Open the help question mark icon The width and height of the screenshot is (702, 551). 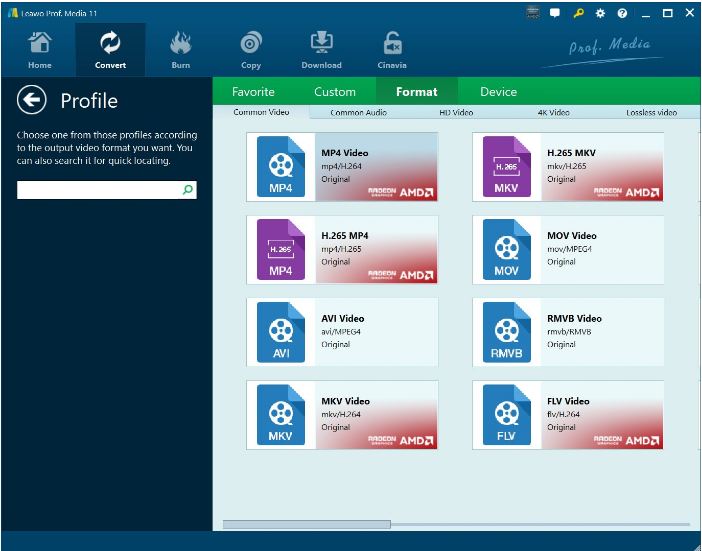click(x=622, y=13)
